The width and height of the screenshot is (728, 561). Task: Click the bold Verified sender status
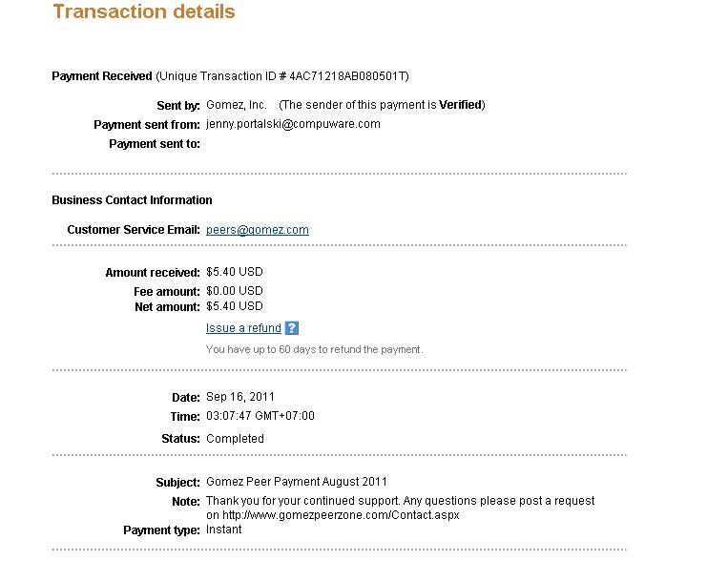click(460, 105)
